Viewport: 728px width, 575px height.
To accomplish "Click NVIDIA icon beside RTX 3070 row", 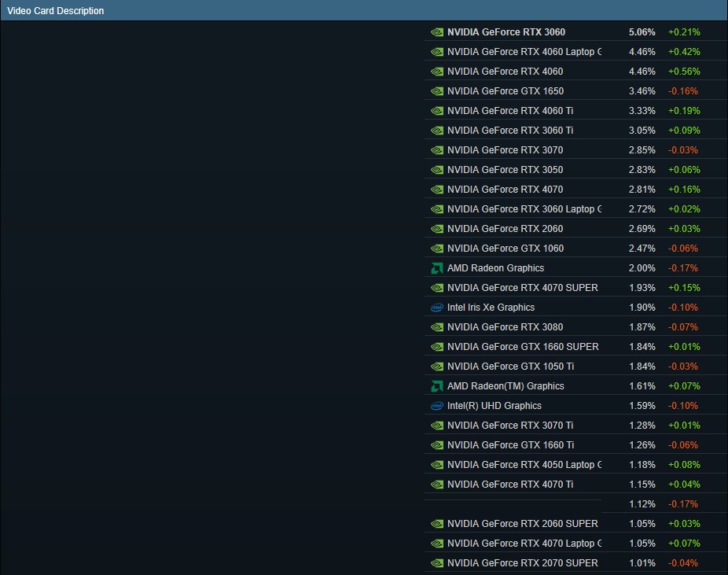I will coord(437,150).
